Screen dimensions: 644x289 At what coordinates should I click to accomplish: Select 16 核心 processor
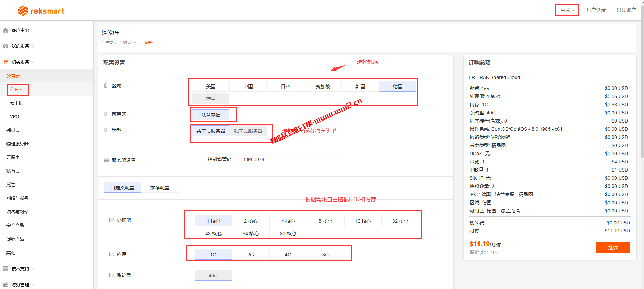(x=363, y=221)
